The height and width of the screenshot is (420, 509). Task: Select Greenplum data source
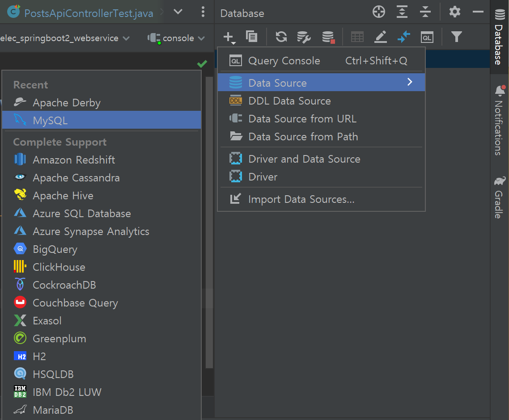(x=102, y=338)
